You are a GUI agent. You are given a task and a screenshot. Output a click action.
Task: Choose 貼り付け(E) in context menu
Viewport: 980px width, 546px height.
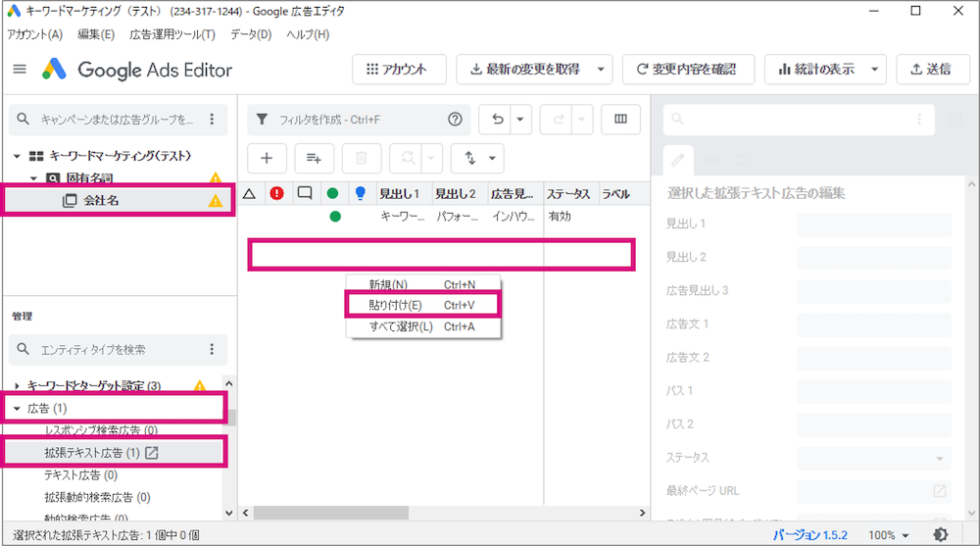click(x=423, y=305)
